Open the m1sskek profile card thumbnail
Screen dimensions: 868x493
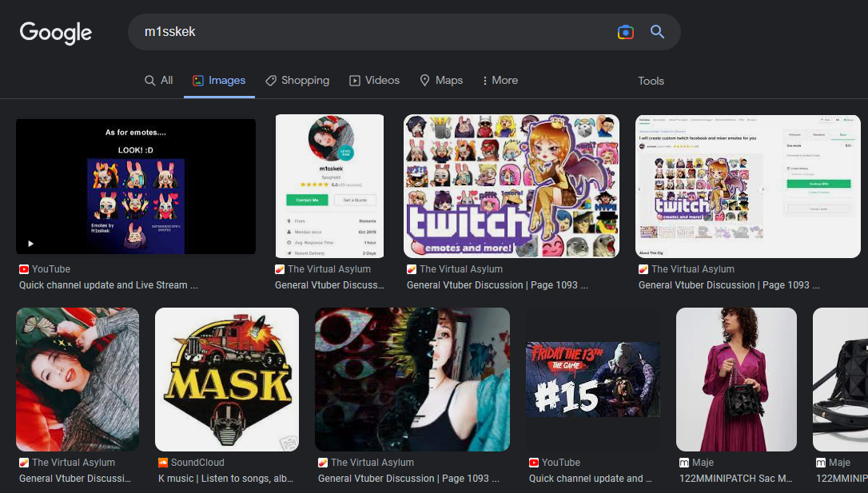click(x=329, y=186)
